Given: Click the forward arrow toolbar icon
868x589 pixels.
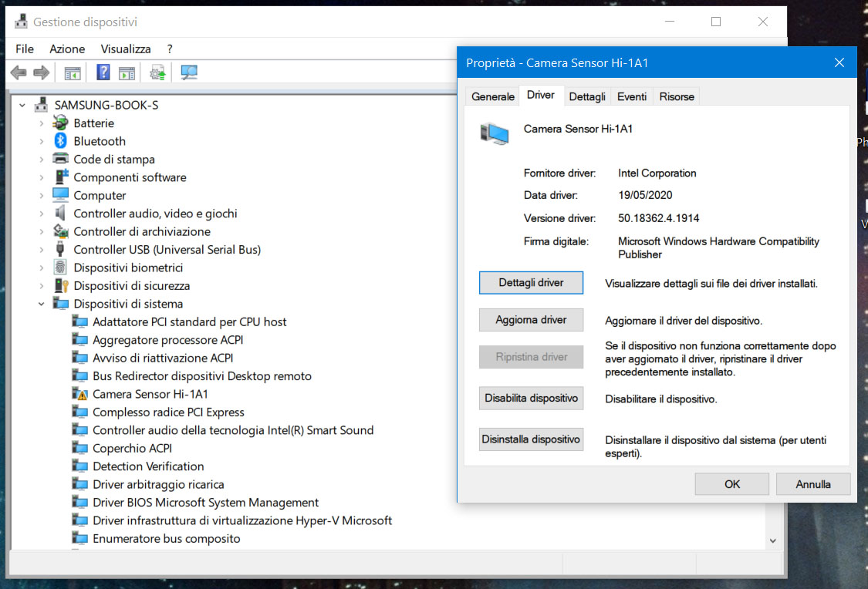Looking at the screenshot, I should click(x=42, y=72).
